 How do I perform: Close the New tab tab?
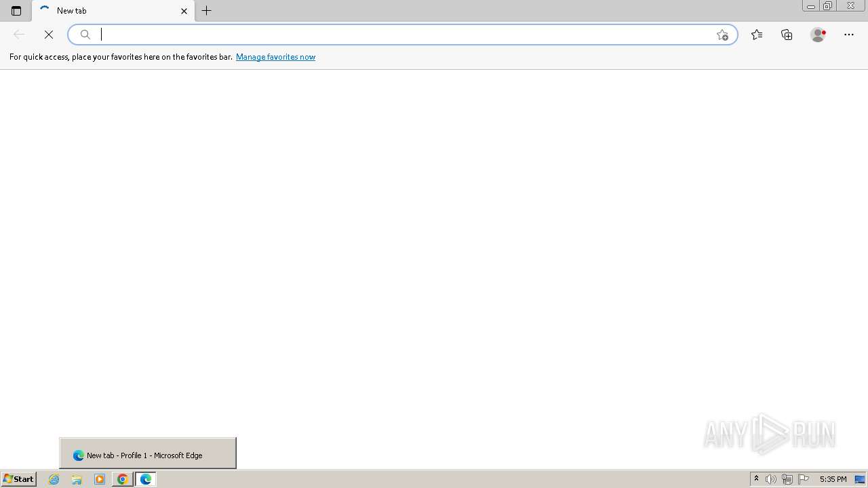click(x=184, y=11)
